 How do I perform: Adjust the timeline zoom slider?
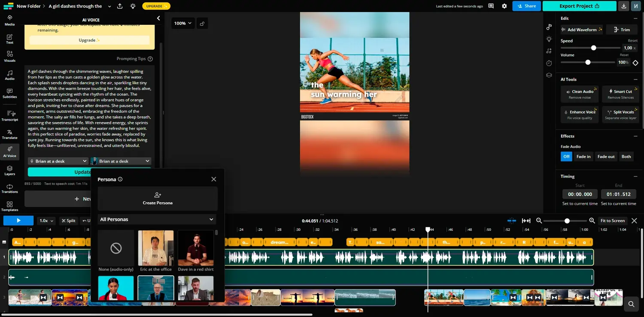[565, 220]
